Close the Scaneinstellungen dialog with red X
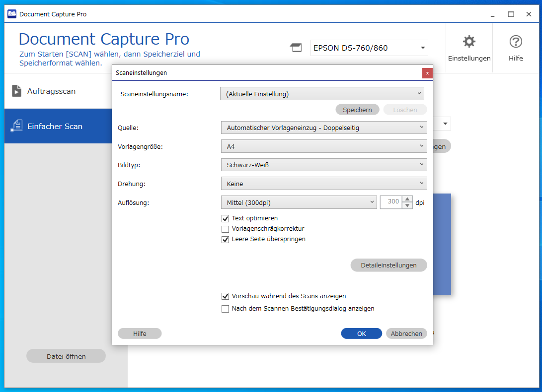Screen dimensions: 542x392 [427, 73]
